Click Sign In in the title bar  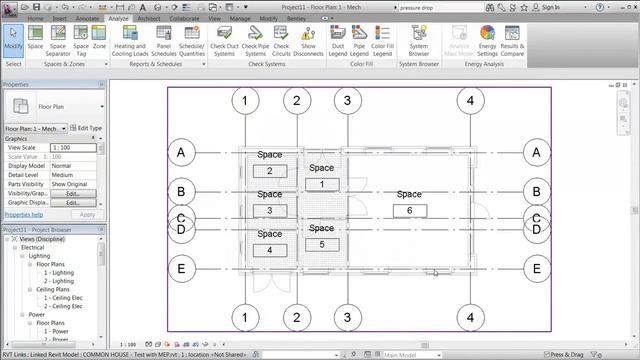click(551, 7)
